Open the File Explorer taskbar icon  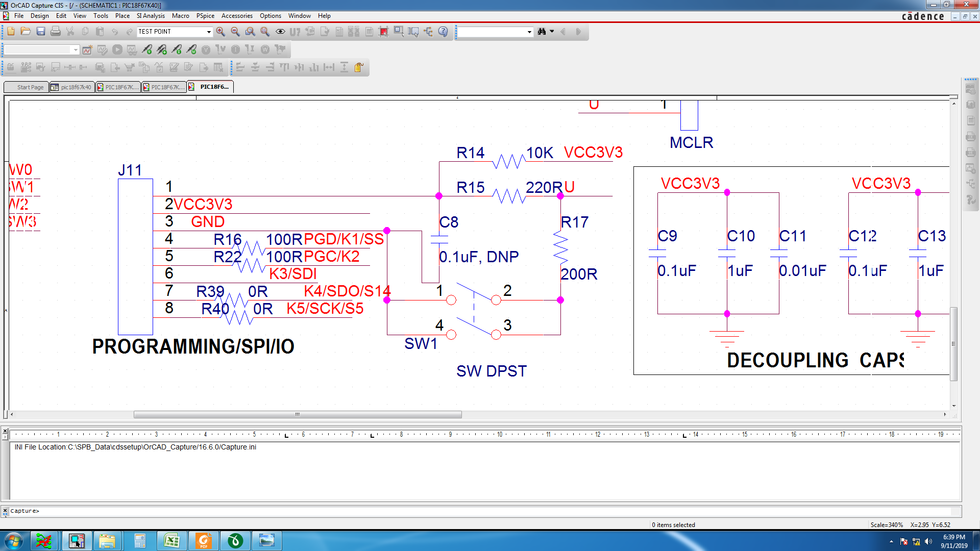coord(107,541)
